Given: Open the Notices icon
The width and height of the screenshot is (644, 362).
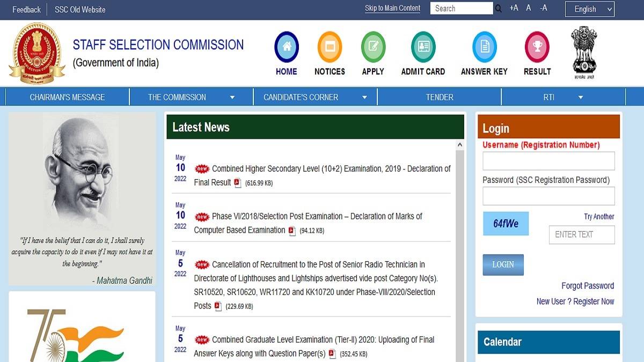Looking at the screenshot, I should (x=330, y=47).
